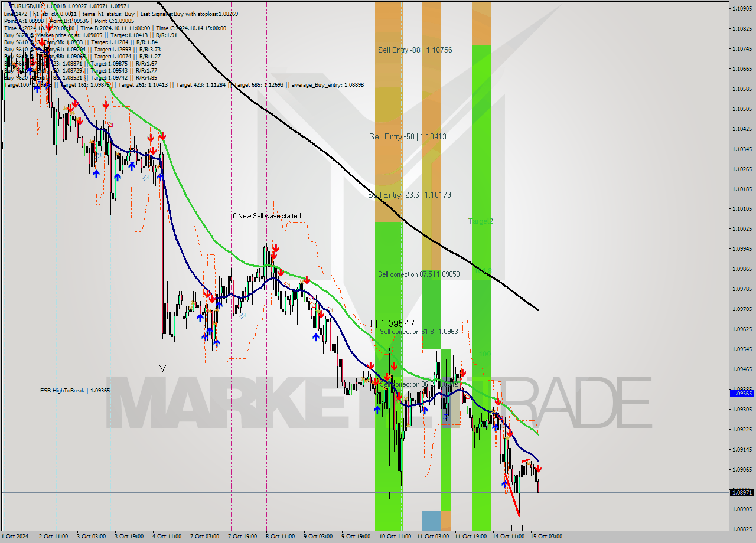Click the 1.09225 price axis label
The height and width of the screenshot is (543, 756).
742,429
